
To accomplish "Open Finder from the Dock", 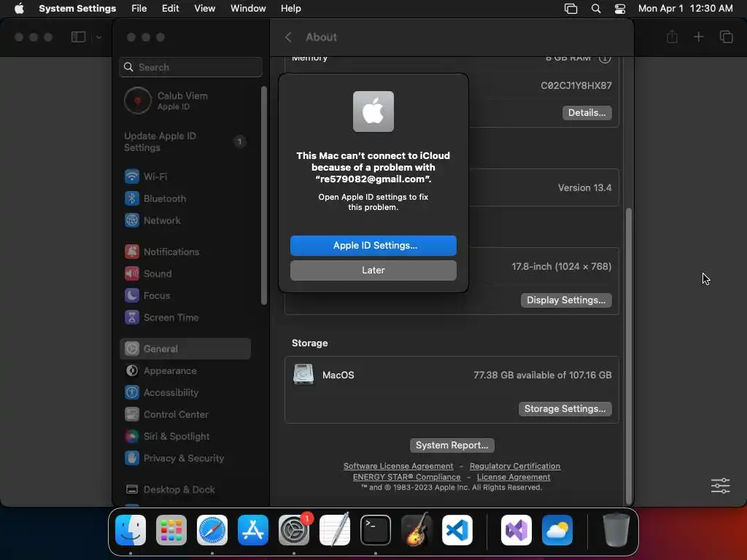I will [x=131, y=530].
